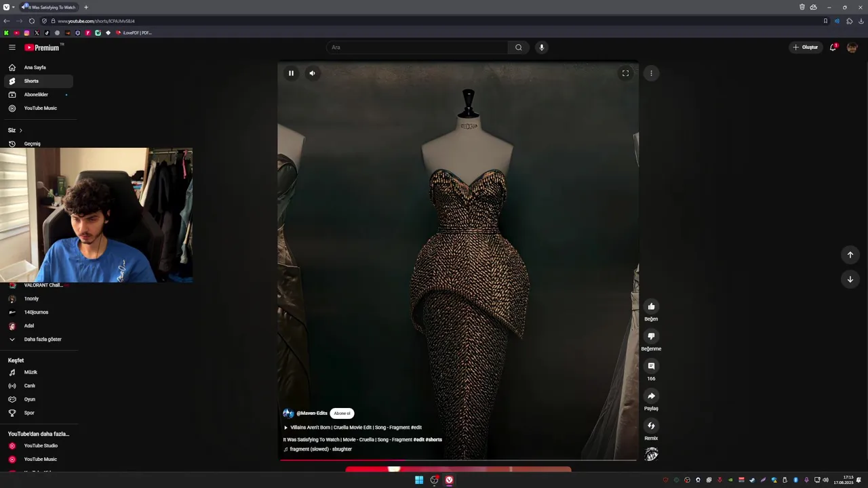Seek on the red Short progress bar
This screenshot has width=868, height=488.
[458, 460]
